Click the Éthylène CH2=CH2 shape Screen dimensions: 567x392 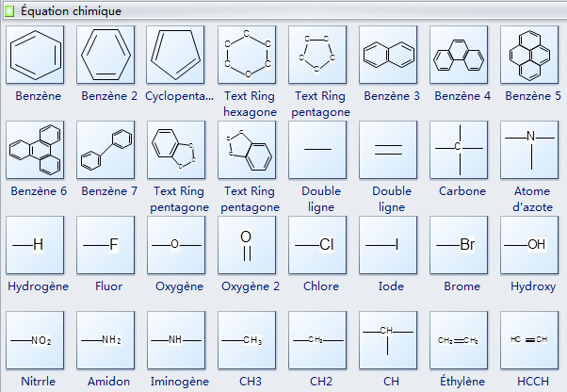click(x=459, y=340)
